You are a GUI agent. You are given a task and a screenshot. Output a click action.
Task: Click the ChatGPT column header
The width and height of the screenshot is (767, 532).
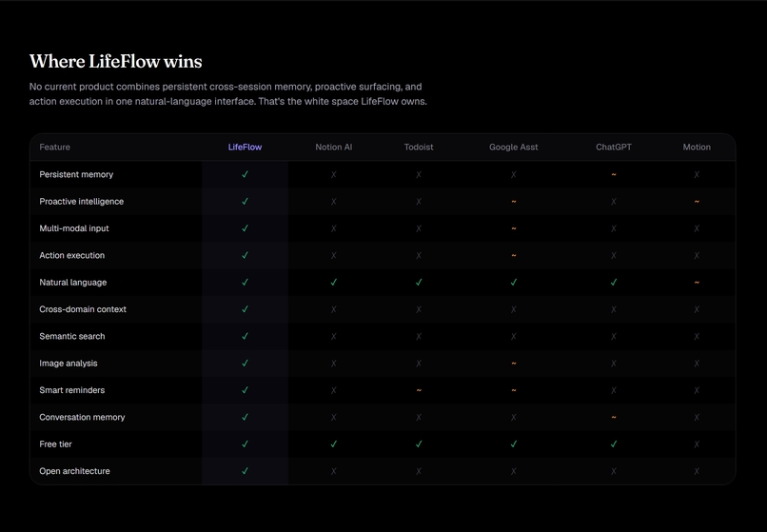[614, 147]
